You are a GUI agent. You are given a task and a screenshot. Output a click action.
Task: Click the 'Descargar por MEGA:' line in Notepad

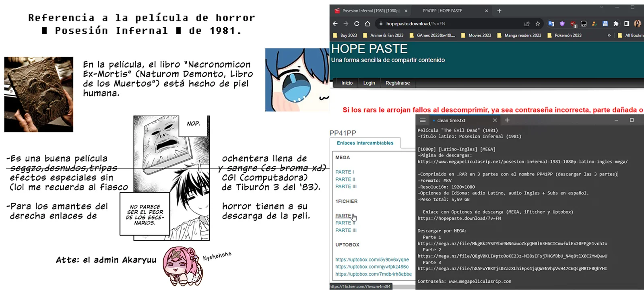pos(442,231)
